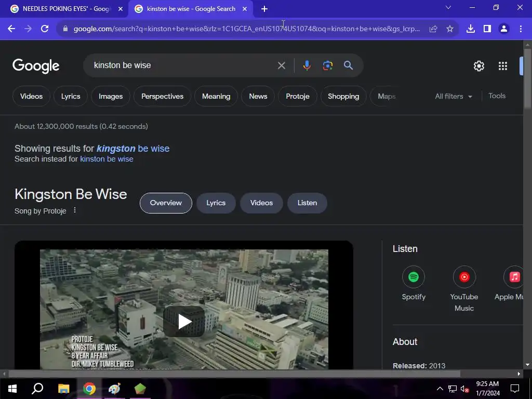Open tab search dropdown chevron
532x399 pixels.
tap(448, 7)
